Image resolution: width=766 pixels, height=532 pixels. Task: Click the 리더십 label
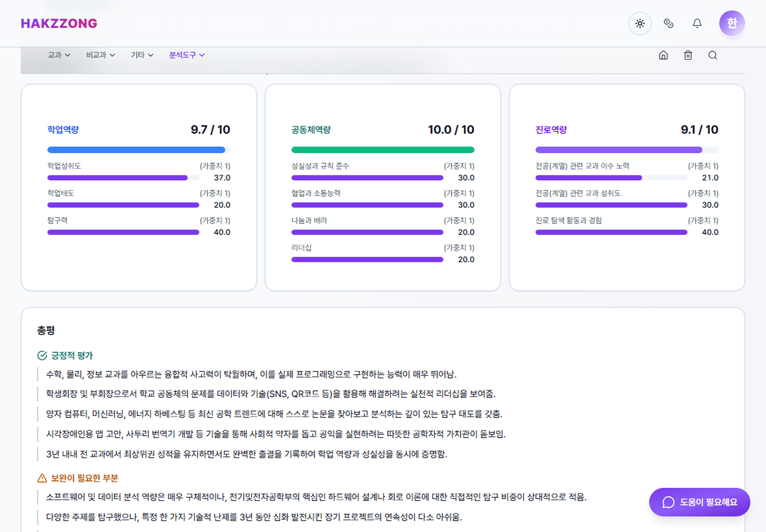301,248
